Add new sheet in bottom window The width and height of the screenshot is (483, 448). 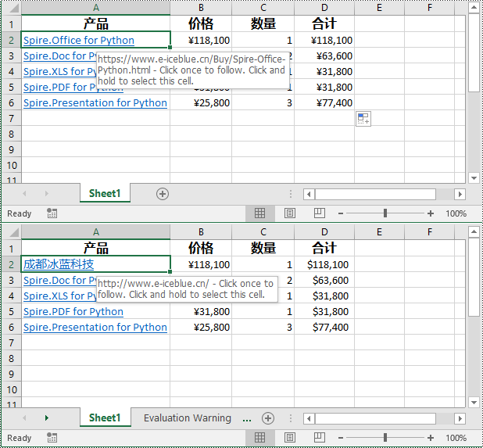(x=268, y=418)
